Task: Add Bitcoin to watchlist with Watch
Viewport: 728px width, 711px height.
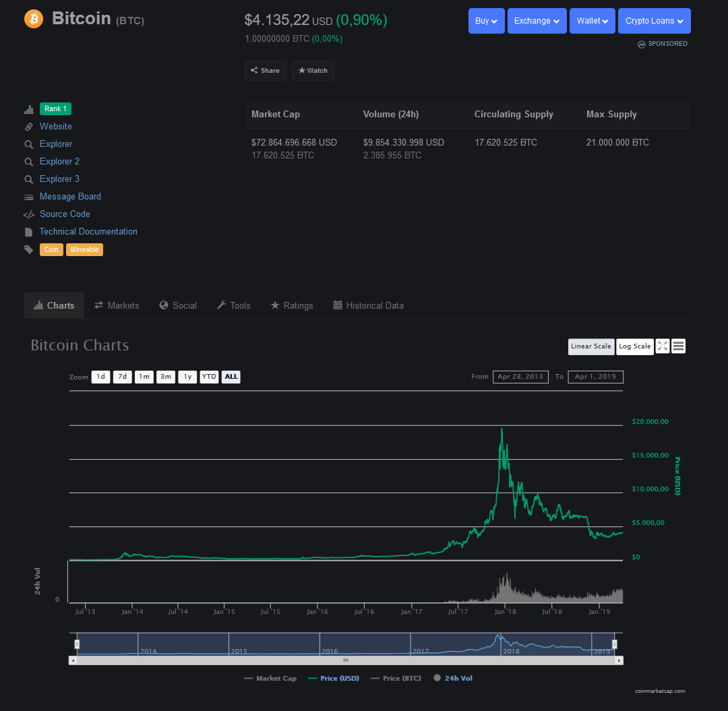Action: pos(313,71)
